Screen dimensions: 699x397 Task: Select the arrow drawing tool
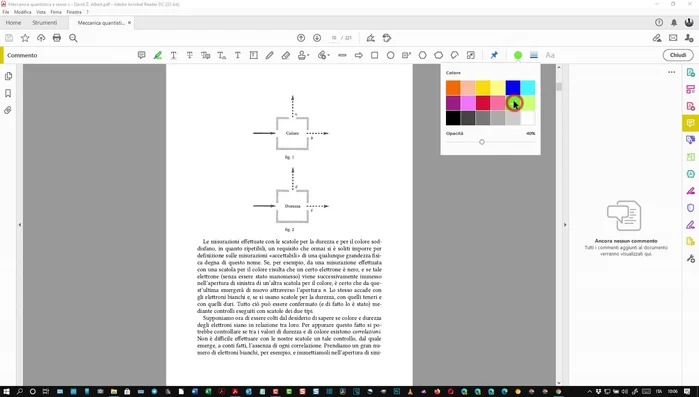click(x=358, y=55)
